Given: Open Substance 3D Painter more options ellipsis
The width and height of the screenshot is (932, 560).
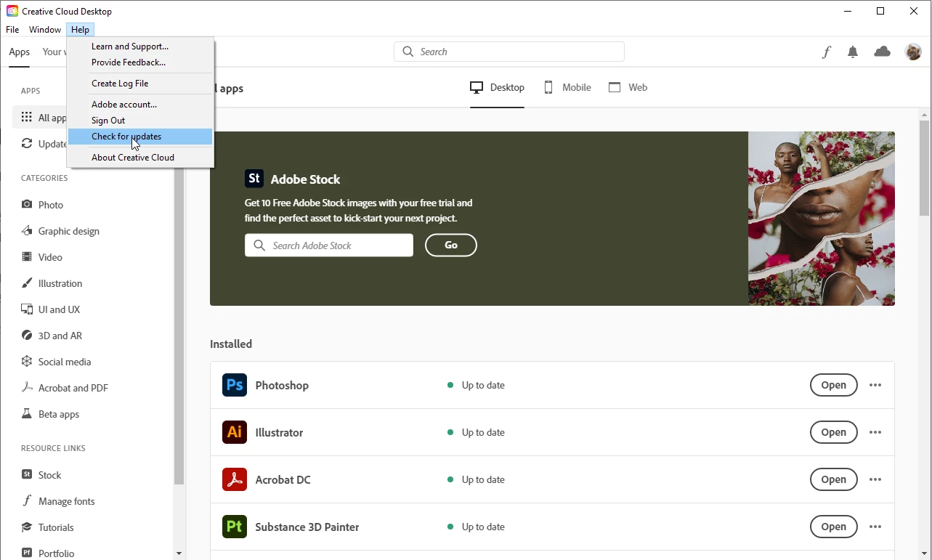Looking at the screenshot, I should pos(875,527).
